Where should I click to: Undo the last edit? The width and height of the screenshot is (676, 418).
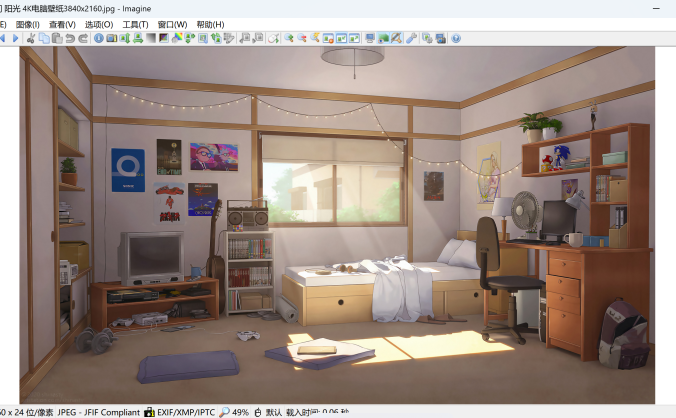(70, 38)
